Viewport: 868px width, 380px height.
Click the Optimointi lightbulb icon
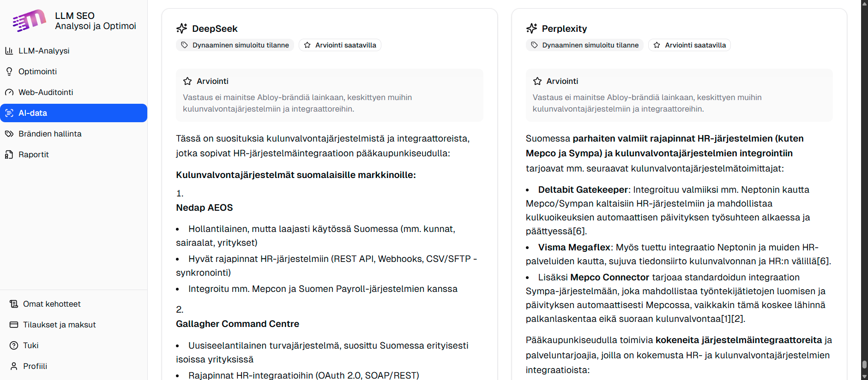[x=9, y=71]
